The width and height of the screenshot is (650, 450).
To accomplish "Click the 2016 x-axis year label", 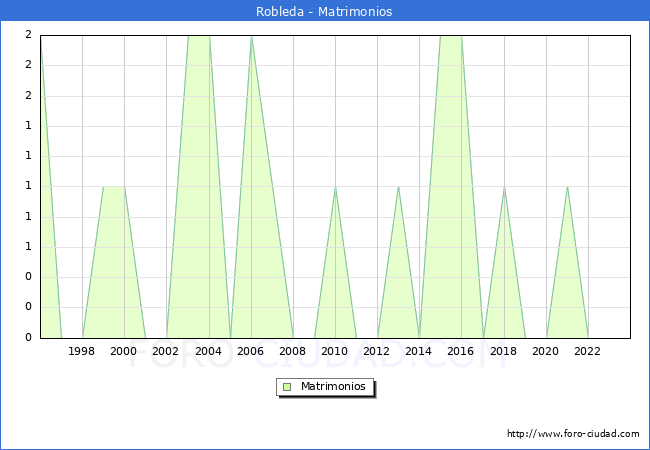I will click(461, 351).
